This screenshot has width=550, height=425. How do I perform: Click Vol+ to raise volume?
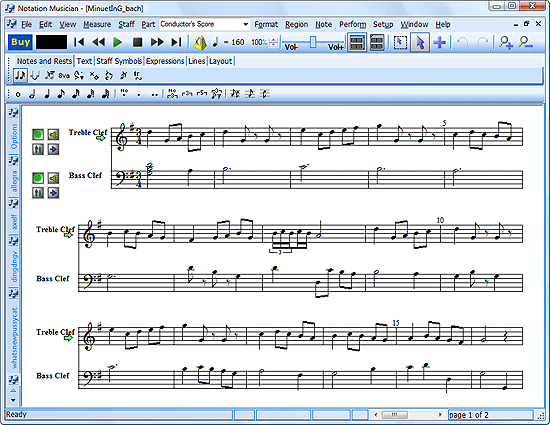[335, 47]
